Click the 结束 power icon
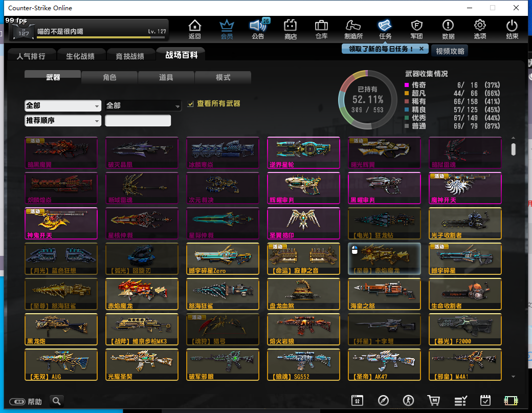Screen dimensions: 532x413 512,29
